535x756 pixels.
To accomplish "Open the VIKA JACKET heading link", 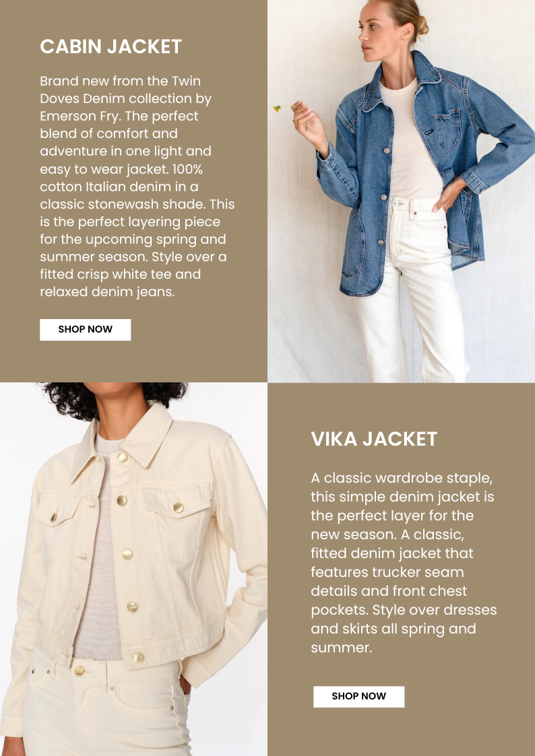I will coord(374,439).
